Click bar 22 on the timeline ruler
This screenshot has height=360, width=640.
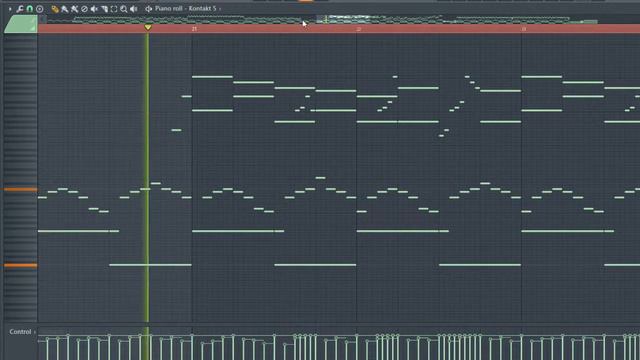tap(359, 29)
